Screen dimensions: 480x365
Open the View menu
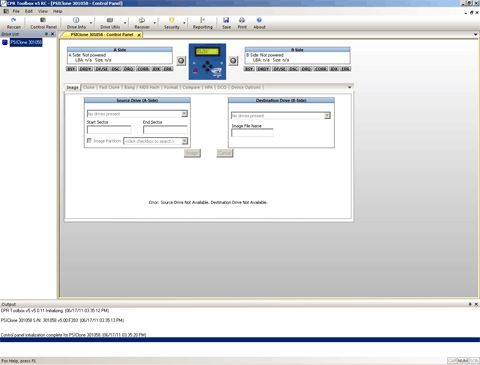point(43,11)
